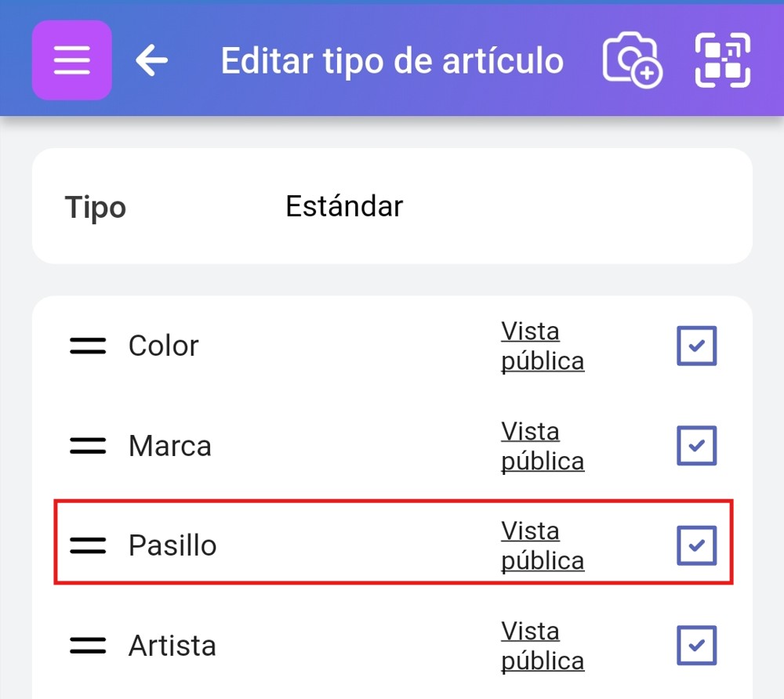Tap the add photo camera icon
The image size is (784, 699).
(x=632, y=60)
